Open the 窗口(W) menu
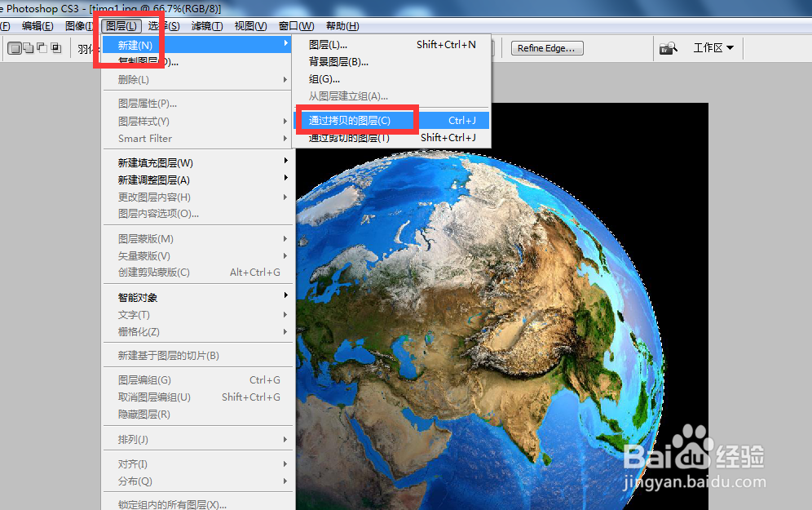The height and width of the screenshot is (510, 812). pos(296,26)
